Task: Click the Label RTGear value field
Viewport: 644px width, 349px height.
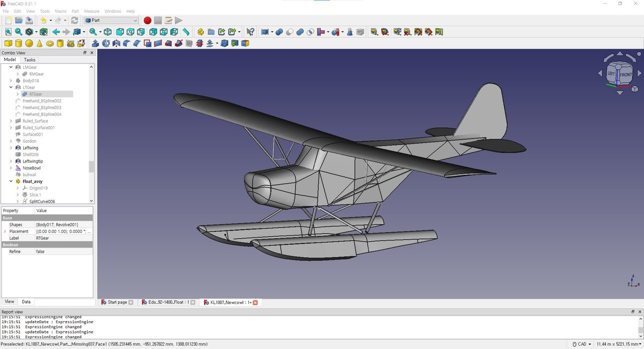Action: click(63, 238)
